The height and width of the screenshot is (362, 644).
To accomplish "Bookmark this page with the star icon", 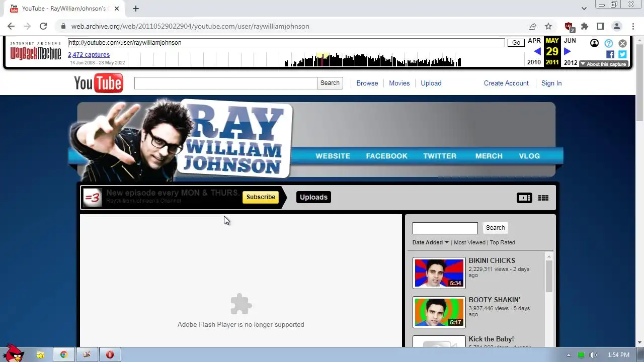I will click(x=548, y=26).
